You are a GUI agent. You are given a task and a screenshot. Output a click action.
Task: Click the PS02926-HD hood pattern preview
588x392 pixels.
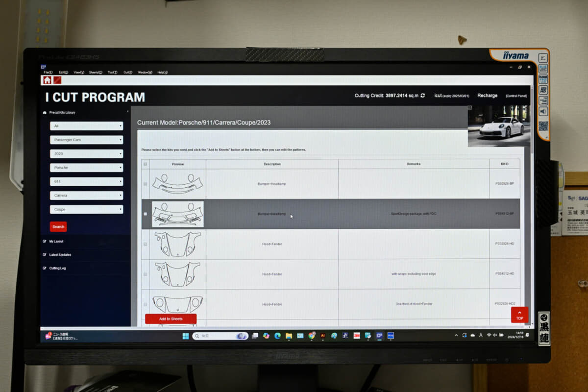tap(177, 244)
